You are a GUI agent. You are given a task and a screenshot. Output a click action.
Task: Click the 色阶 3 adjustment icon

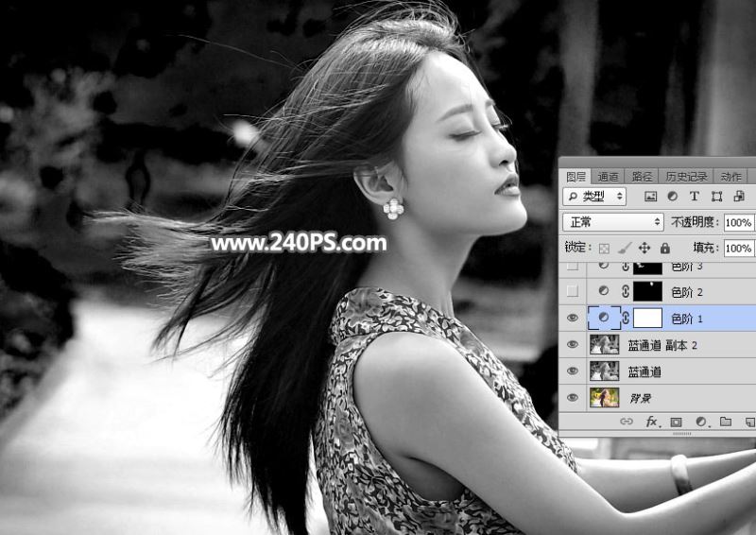pos(604,266)
